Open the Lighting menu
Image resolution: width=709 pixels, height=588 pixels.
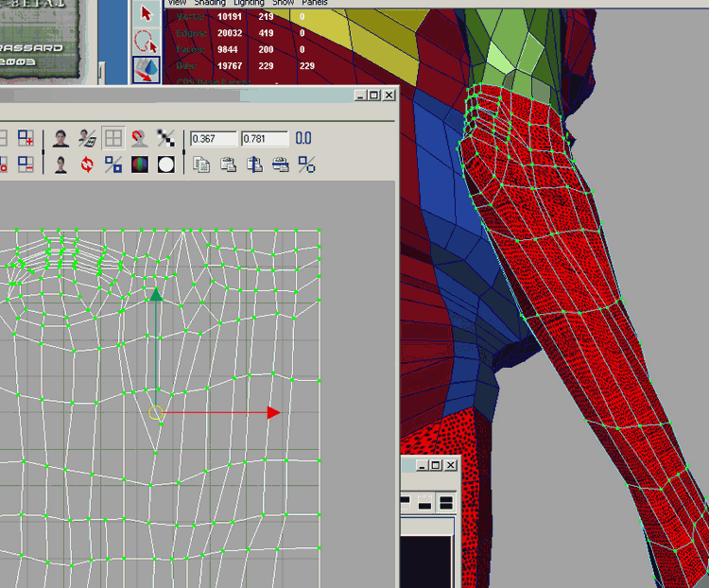[250, 3]
